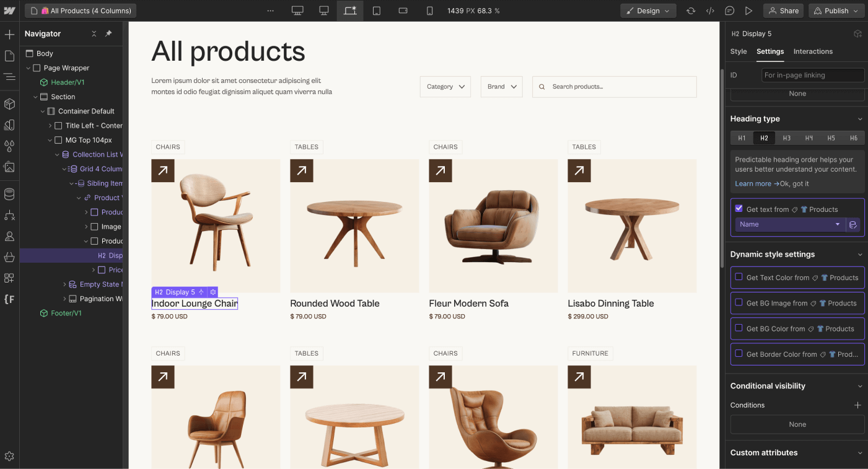Select the Interactions tab
This screenshot has width=868, height=469.
[813, 51]
